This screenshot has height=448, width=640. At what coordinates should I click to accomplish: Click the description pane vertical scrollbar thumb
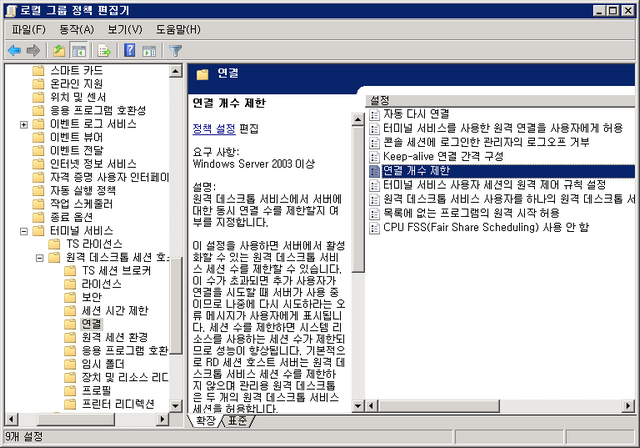[358, 199]
